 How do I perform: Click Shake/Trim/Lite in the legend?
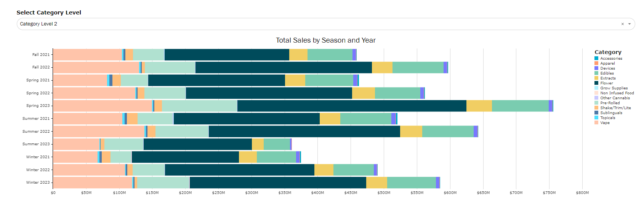[x=615, y=108]
